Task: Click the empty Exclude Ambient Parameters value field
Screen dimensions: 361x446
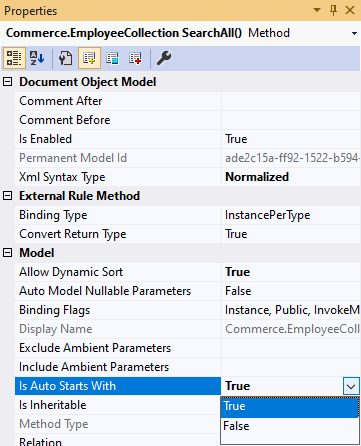Action: tap(291, 348)
